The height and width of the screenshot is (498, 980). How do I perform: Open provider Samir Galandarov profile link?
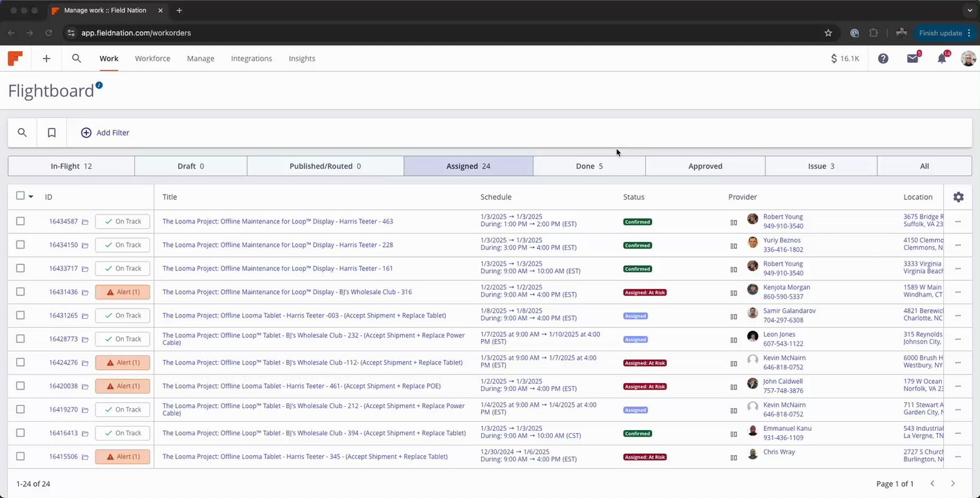tap(790, 311)
